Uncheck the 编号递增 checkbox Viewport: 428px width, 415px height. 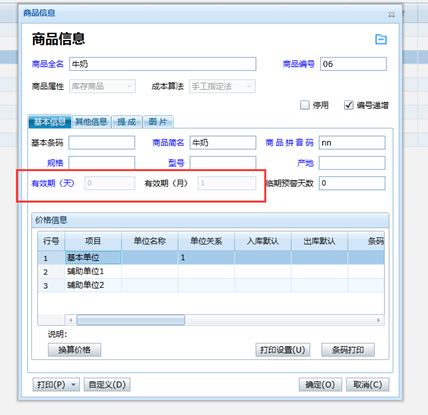[x=349, y=105]
